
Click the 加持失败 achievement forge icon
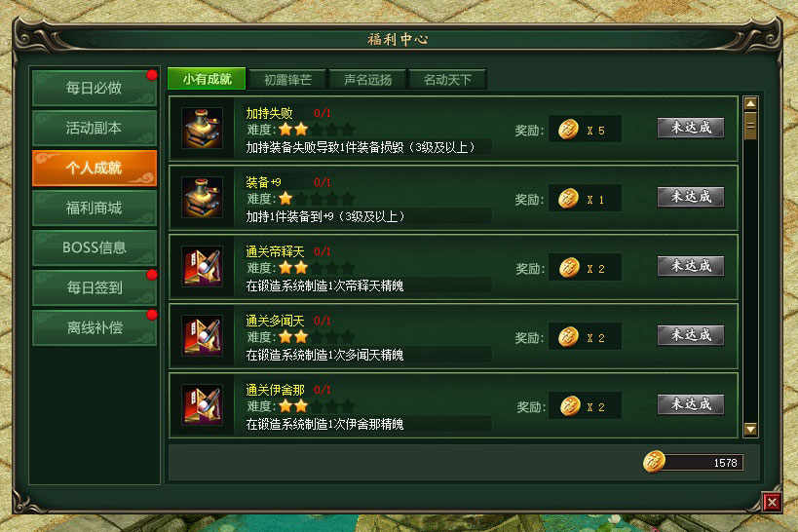click(202, 128)
